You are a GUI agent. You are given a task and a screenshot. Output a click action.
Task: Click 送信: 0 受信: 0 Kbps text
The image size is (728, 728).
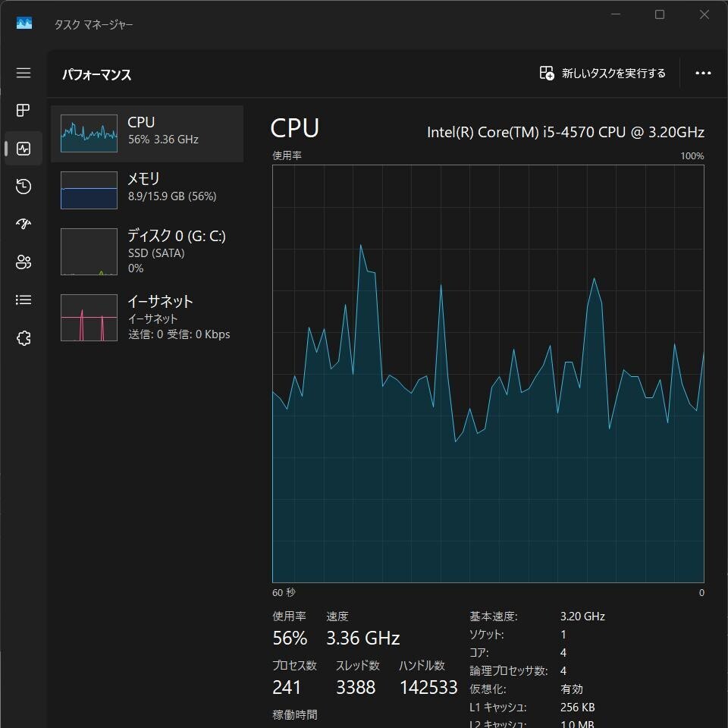(x=179, y=334)
